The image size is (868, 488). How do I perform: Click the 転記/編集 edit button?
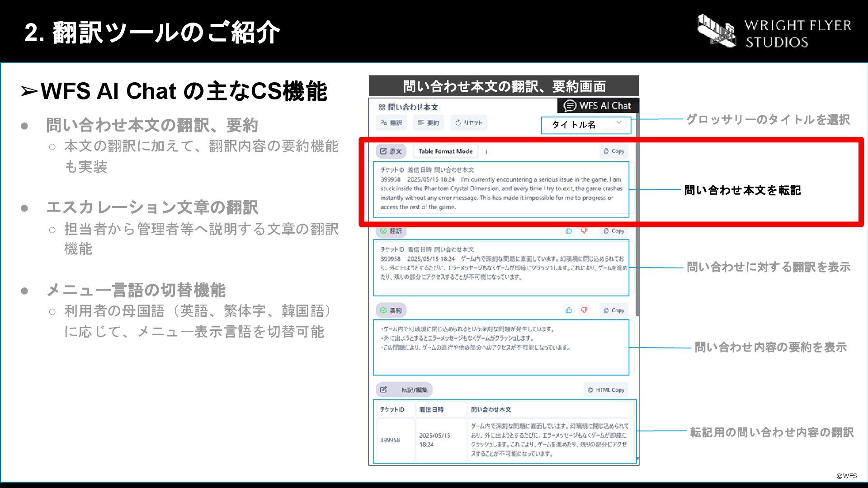(x=404, y=390)
